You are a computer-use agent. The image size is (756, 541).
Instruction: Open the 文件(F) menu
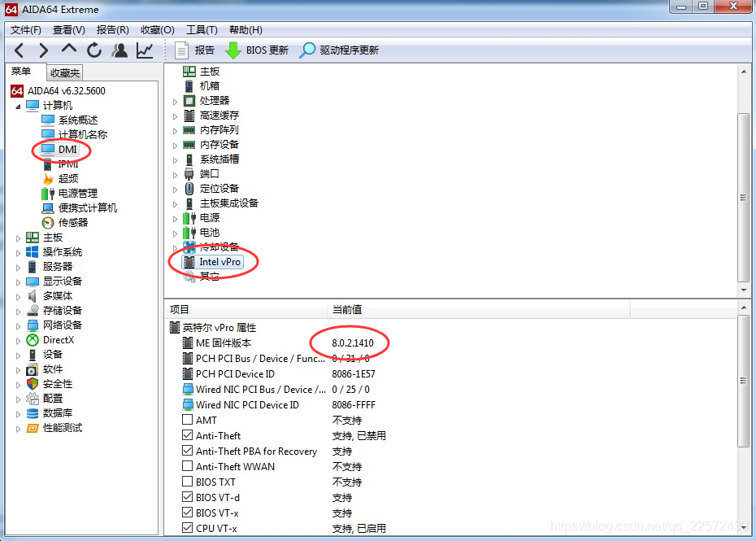25,30
